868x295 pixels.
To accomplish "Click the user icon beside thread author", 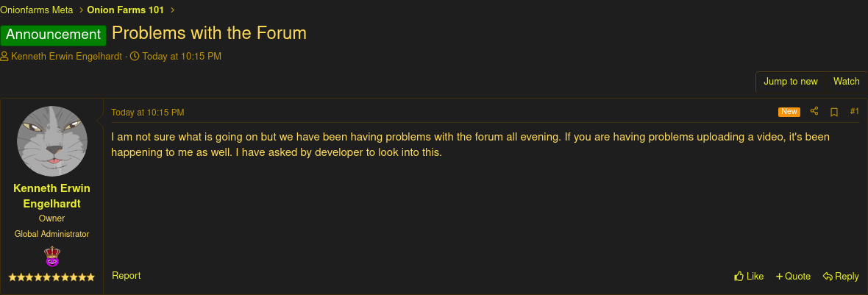I will pyautogui.click(x=4, y=57).
